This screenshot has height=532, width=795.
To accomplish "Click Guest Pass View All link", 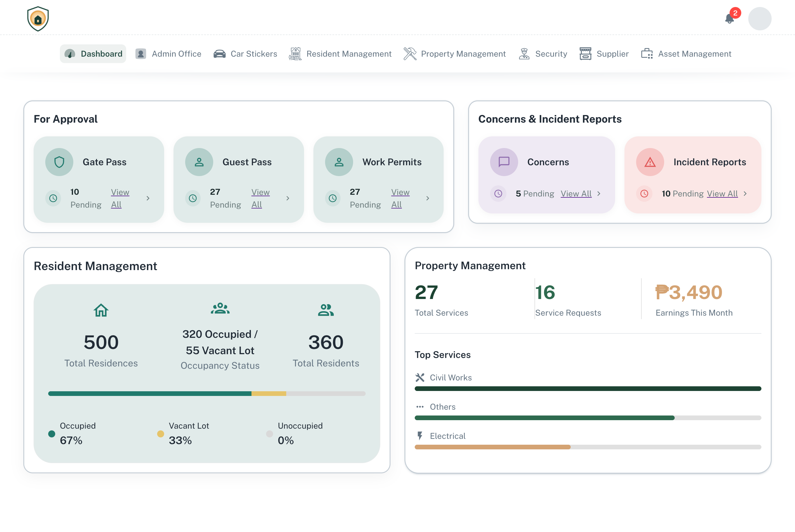I will 260,198.
